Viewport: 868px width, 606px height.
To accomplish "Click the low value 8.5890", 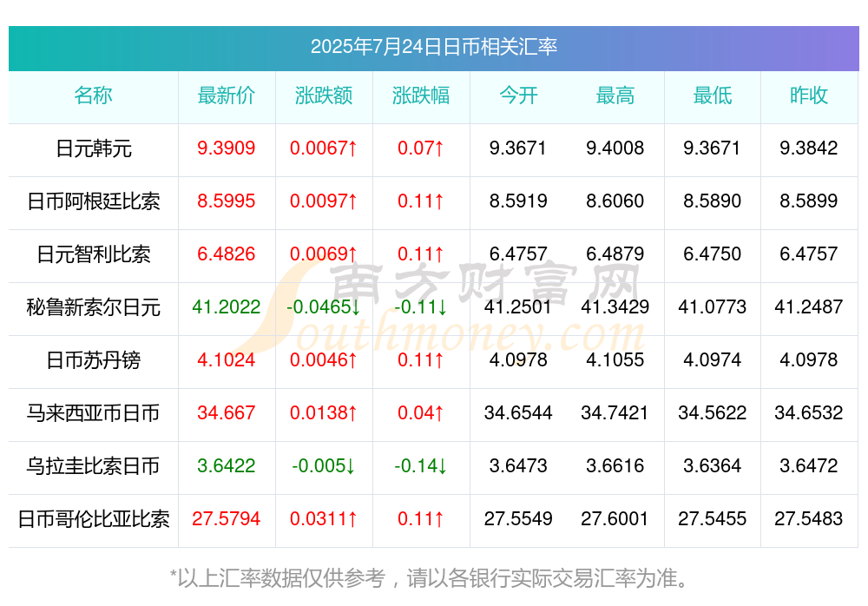I will click(x=713, y=201).
